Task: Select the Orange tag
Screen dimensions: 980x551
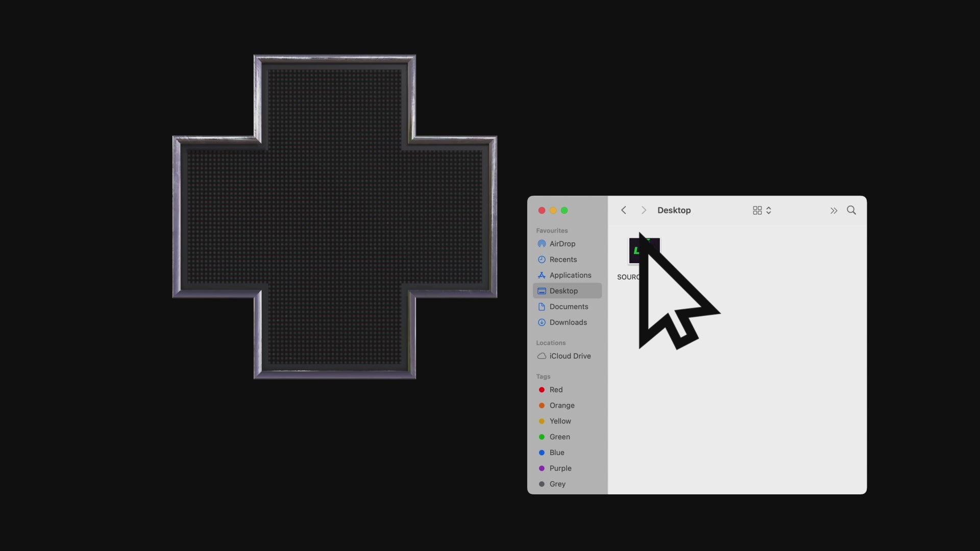Action: pyautogui.click(x=561, y=406)
